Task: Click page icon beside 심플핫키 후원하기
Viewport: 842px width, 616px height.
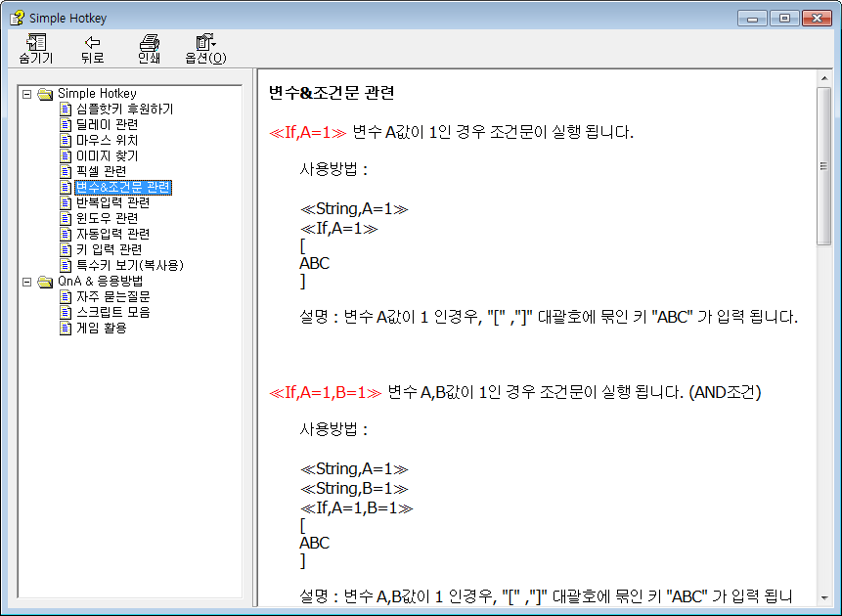Action: (66, 110)
